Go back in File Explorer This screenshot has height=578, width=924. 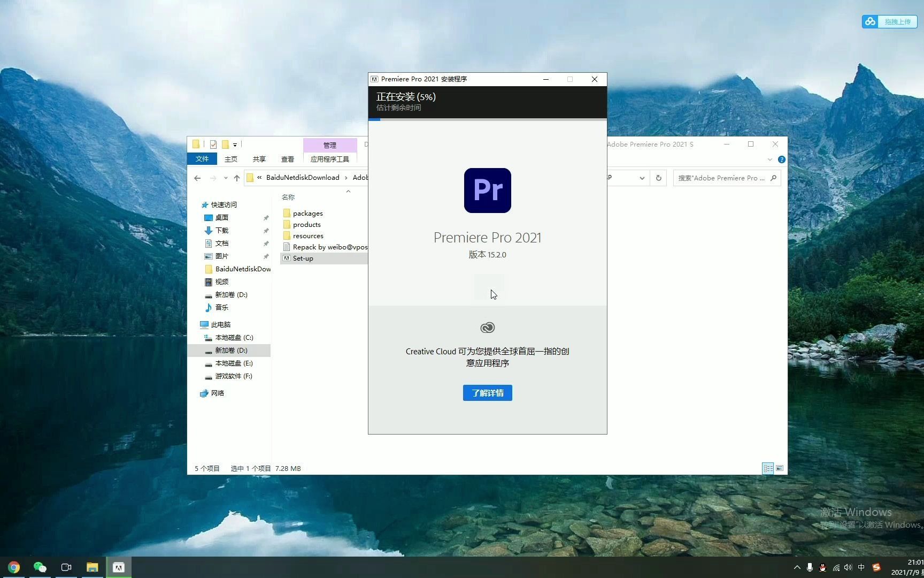pos(197,178)
